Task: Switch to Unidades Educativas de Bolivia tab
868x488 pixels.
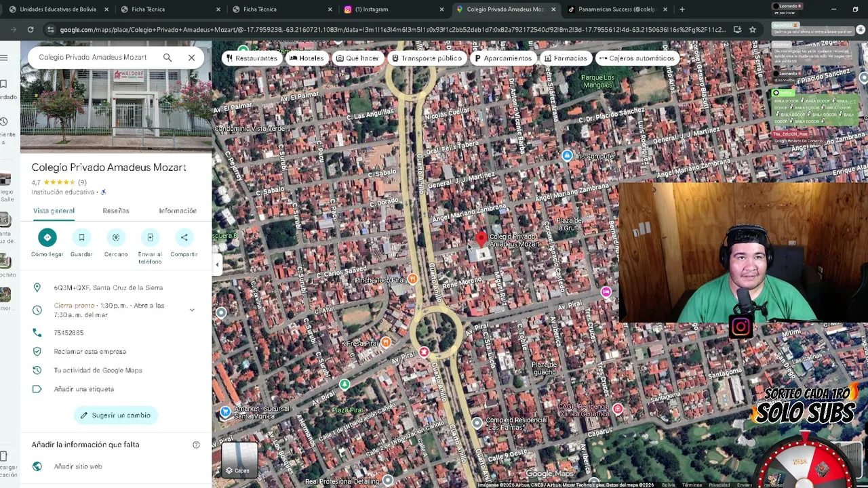Action: [x=58, y=9]
